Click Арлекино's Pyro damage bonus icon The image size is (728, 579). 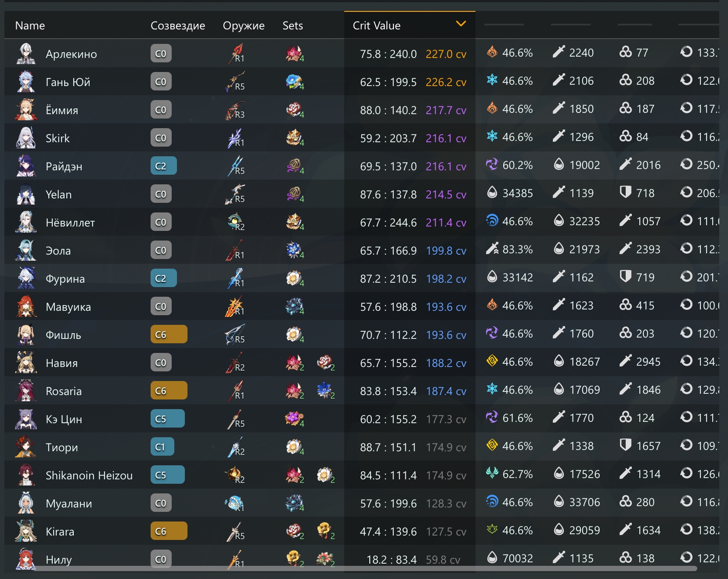(492, 52)
